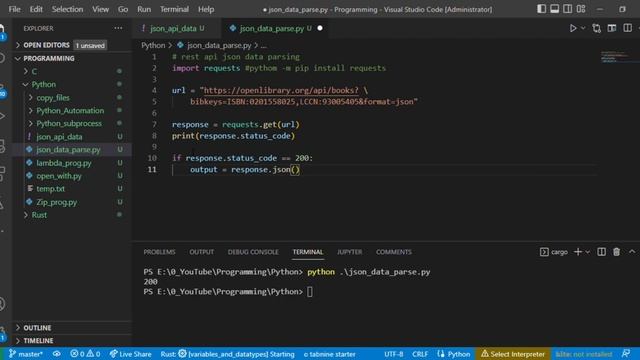Click the unsaved dot on json_data_parse.py tab
The image size is (640, 360).
(320, 28)
